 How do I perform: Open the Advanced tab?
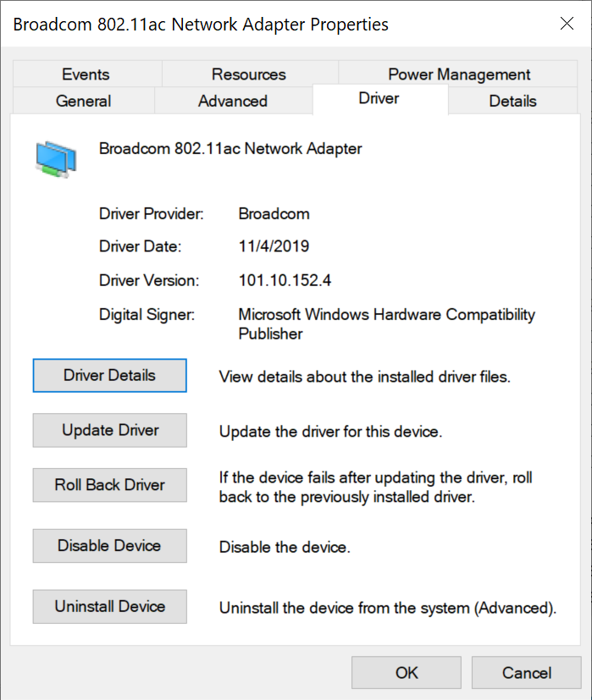point(233,101)
